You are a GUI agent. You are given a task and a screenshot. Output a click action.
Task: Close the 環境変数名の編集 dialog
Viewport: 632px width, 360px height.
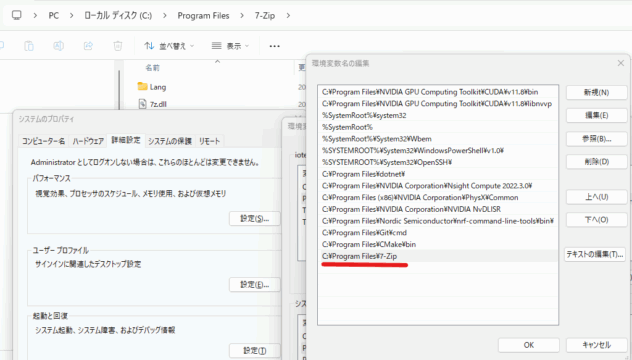click(621, 63)
